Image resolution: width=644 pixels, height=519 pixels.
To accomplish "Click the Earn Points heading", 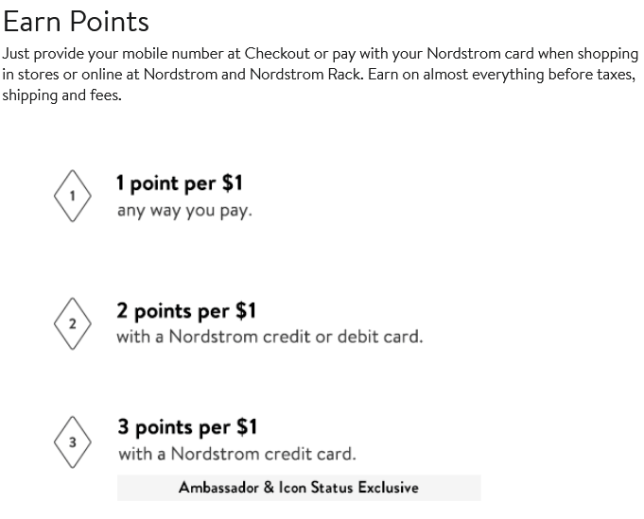I will coord(76,20).
